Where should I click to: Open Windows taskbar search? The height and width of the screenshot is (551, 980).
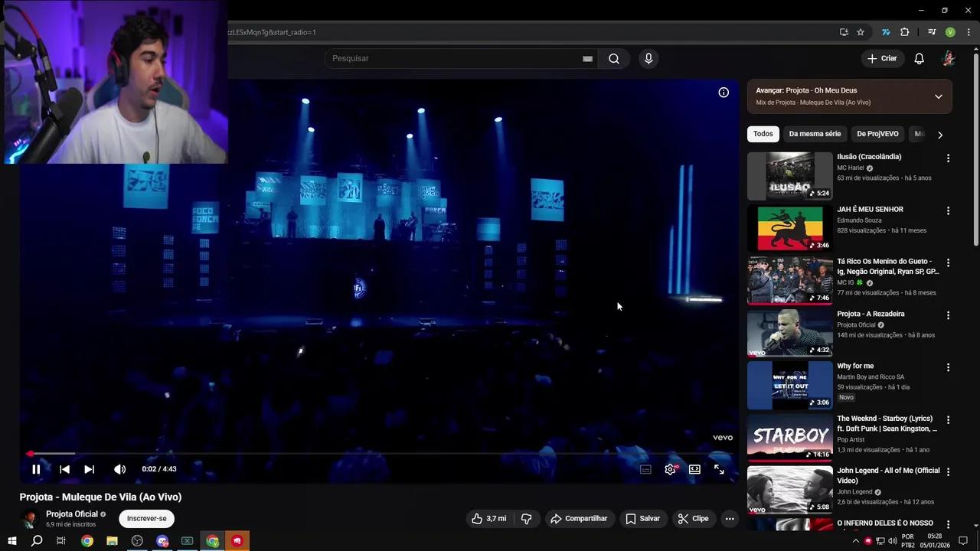click(36, 541)
